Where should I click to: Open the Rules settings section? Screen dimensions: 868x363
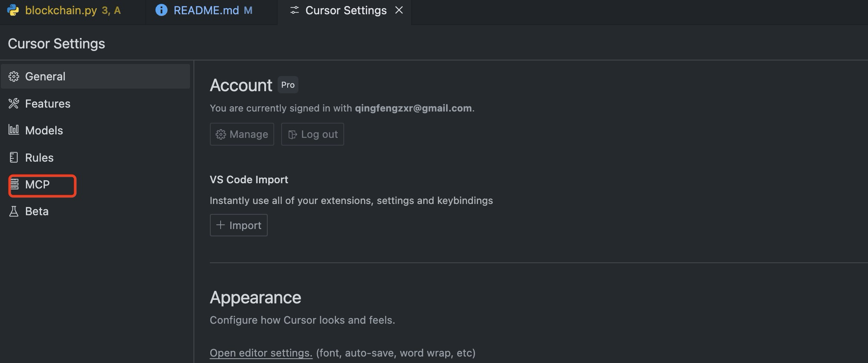95,158
